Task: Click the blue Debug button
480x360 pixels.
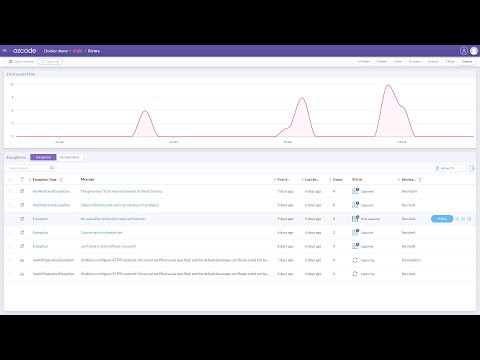Action: pos(442,219)
